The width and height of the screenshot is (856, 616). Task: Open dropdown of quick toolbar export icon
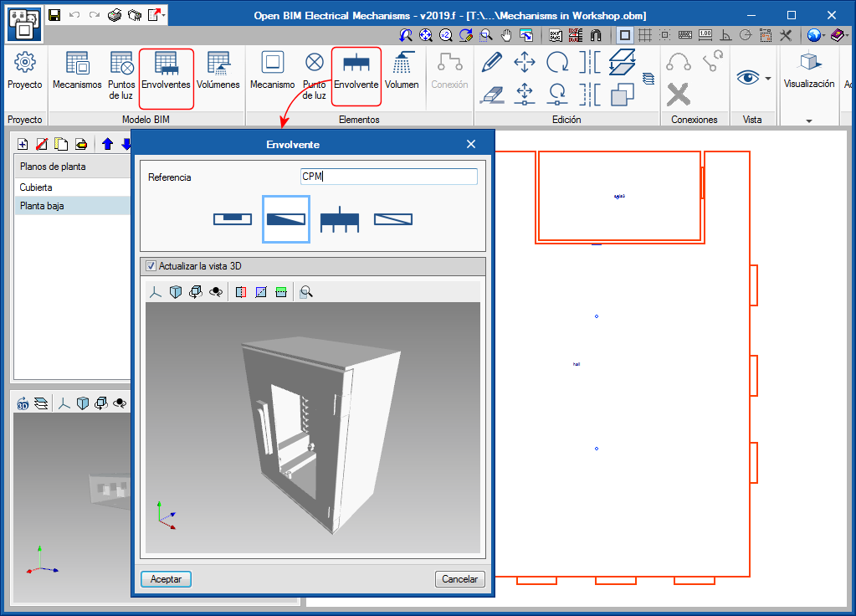(164, 15)
